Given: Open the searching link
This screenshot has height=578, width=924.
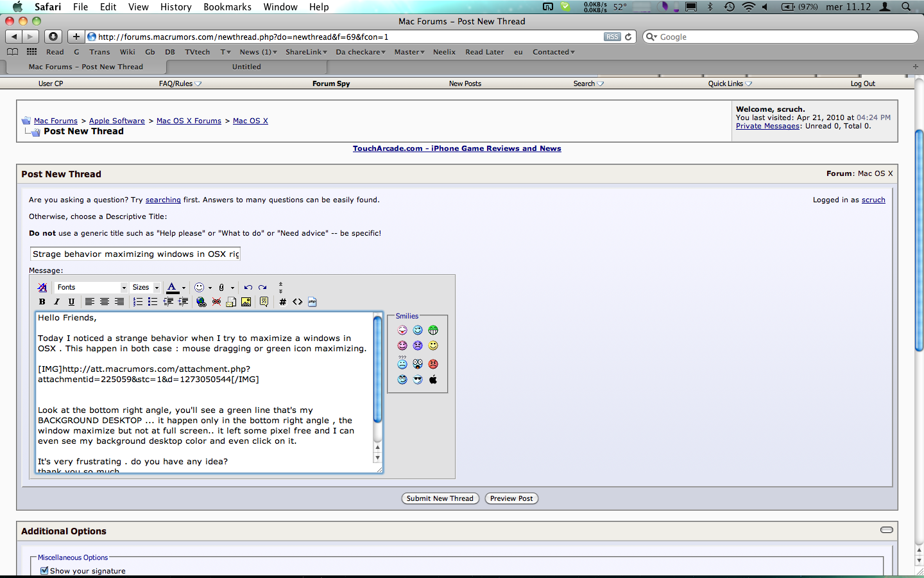Looking at the screenshot, I should tap(163, 200).
